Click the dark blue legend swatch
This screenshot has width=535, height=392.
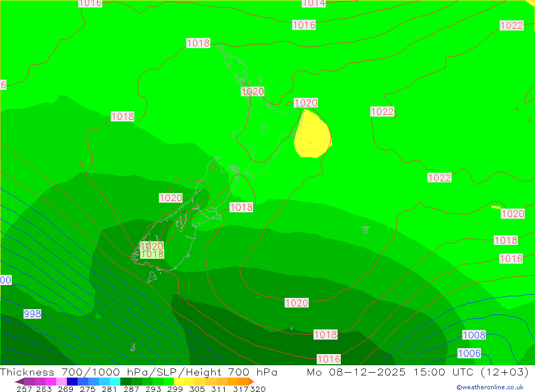[x=72, y=381]
